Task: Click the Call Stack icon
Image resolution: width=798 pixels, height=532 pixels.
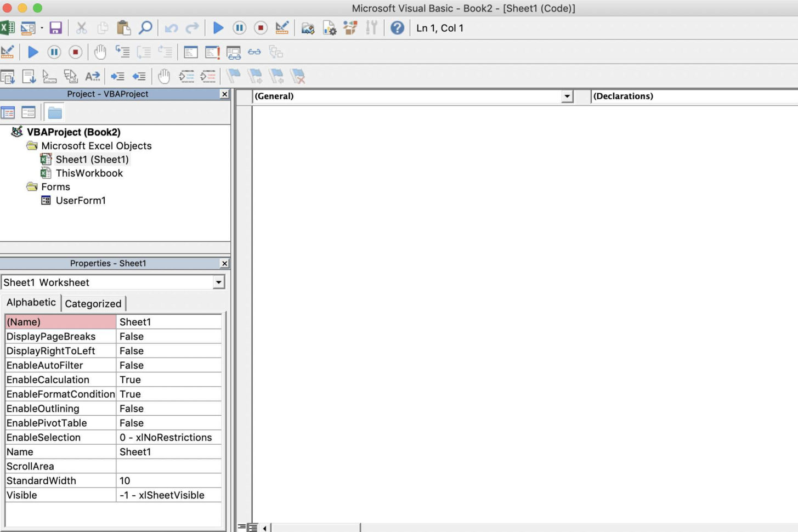Action: [276, 52]
